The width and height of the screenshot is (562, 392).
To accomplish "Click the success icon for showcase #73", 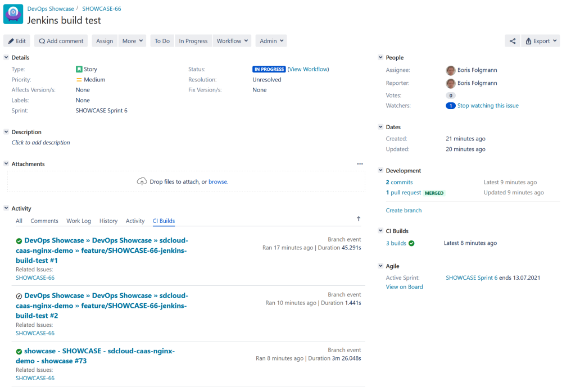I will click(19, 352).
